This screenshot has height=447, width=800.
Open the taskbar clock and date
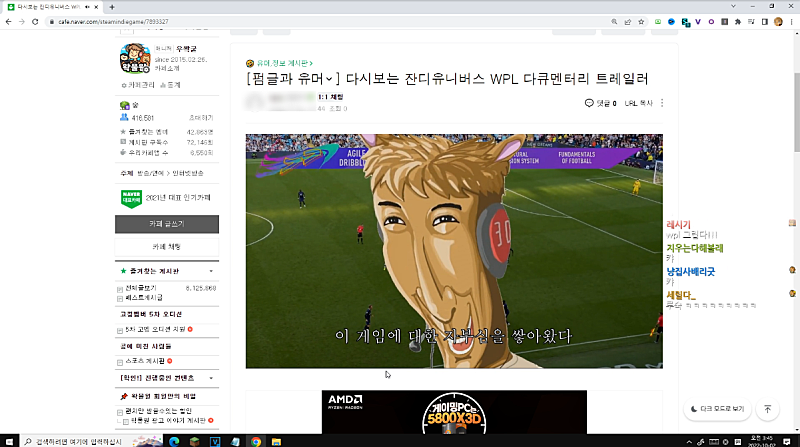pyautogui.click(x=762, y=441)
